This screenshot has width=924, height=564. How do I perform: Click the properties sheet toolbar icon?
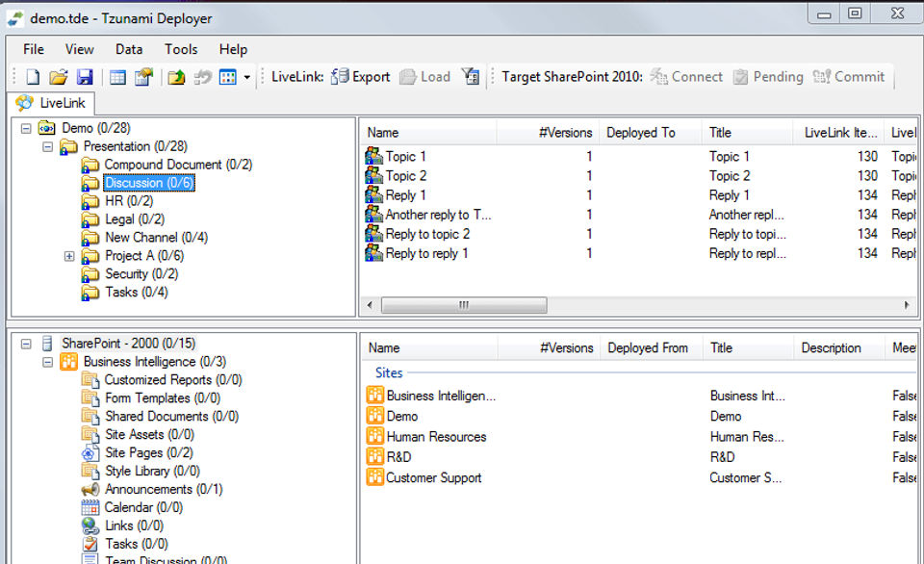(143, 77)
